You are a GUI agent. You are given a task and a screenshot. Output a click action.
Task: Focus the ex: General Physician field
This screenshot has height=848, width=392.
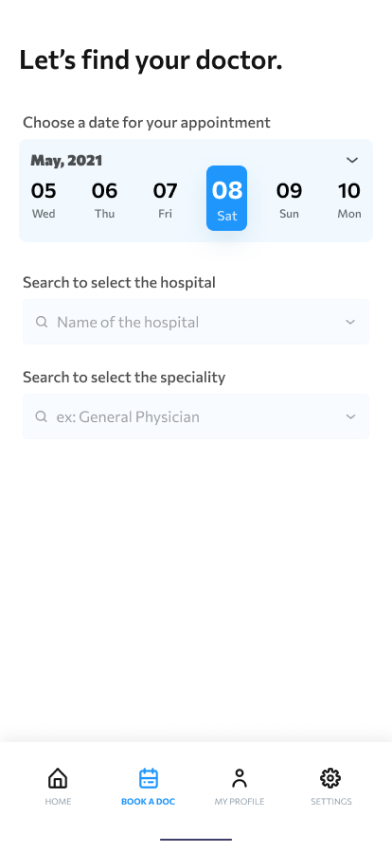coord(196,416)
